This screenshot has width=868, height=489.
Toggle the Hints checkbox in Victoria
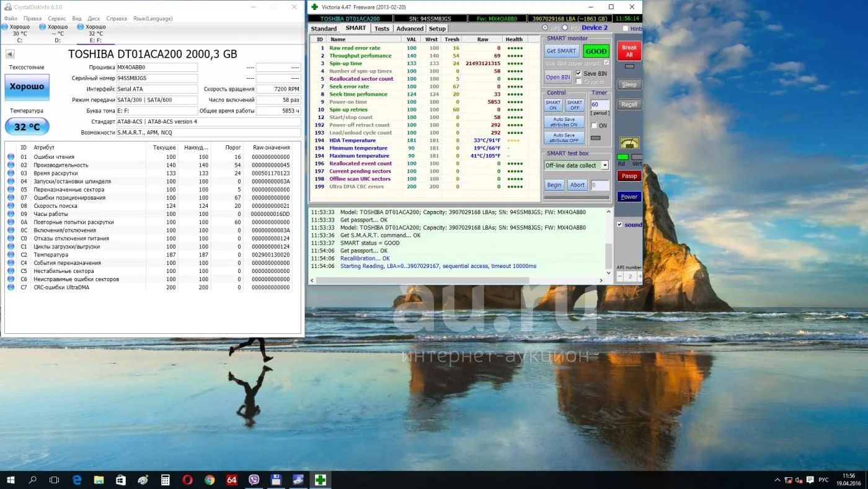(626, 29)
